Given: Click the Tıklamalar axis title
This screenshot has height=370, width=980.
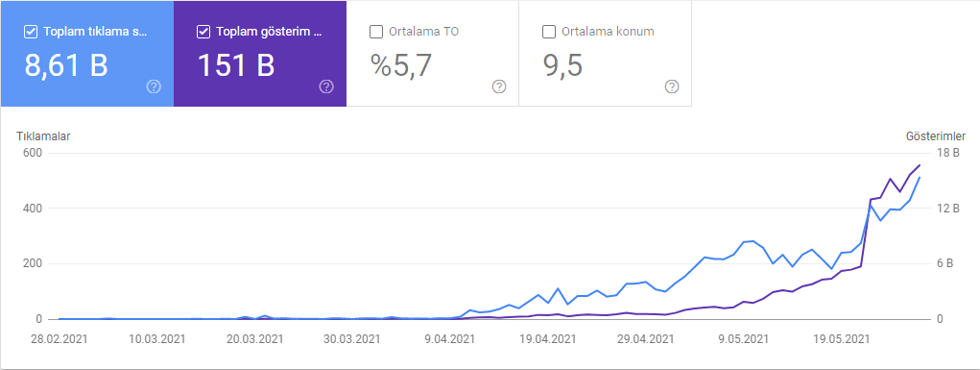Looking at the screenshot, I should click(x=43, y=136).
